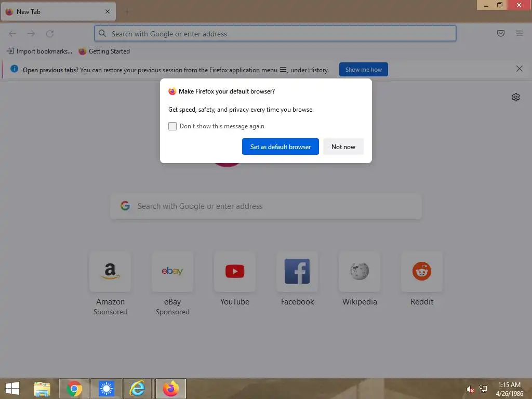Image resolution: width=532 pixels, height=399 pixels.
Task: Check Don't show this message again
Action: [x=172, y=126]
